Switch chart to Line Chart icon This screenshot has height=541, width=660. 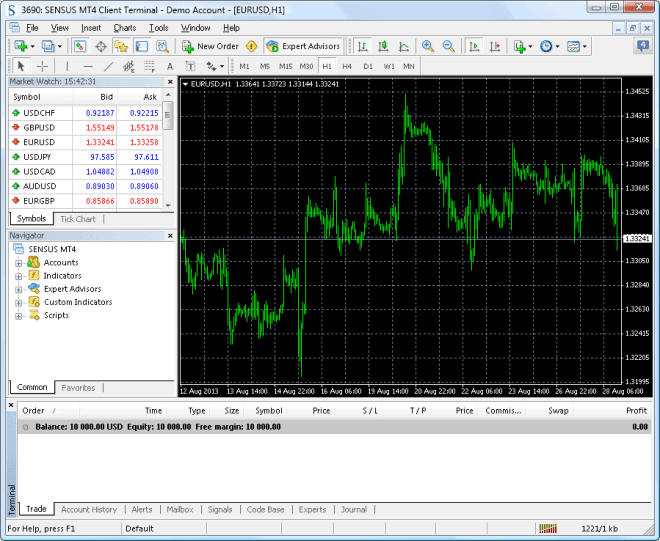[404, 46]
